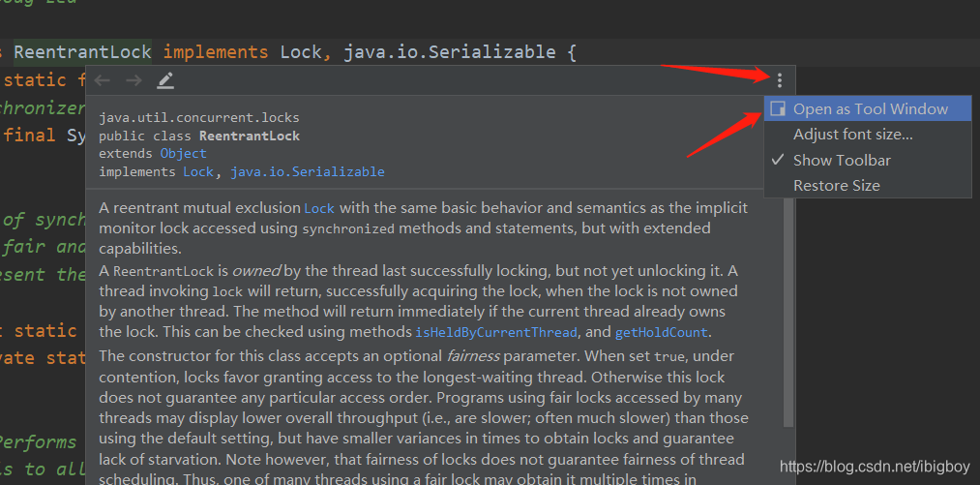Click the word synchronized in the description

[x=348, y=229]
